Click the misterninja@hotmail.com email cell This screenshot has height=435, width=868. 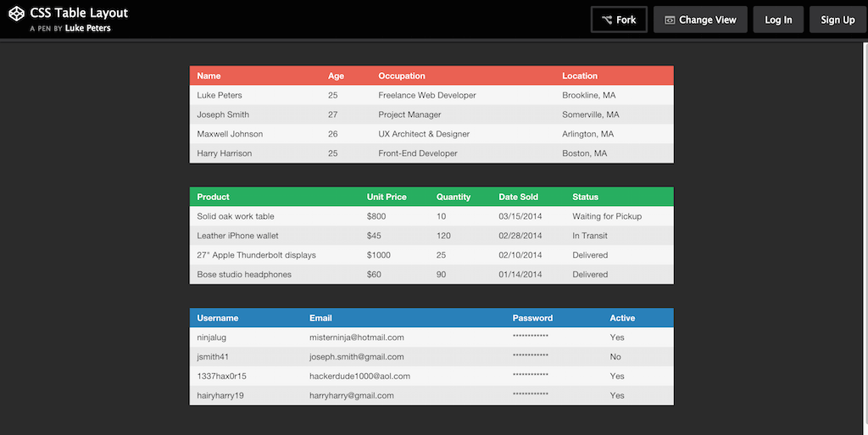pos(357,337)
